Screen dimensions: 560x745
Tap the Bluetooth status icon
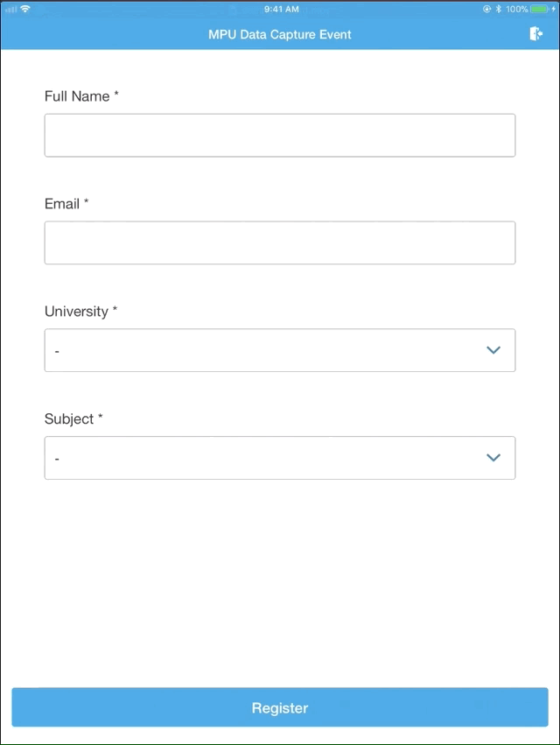point(498,9)
